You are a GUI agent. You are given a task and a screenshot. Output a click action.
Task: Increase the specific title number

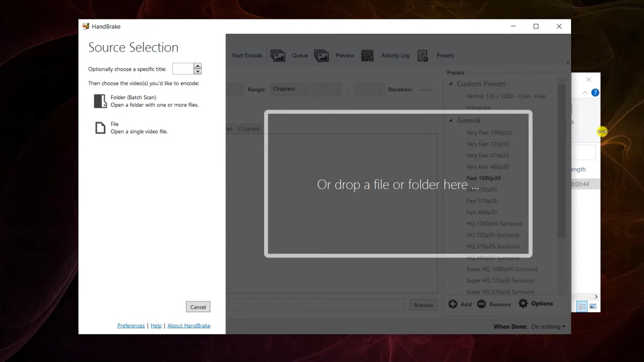click(197, 66)
